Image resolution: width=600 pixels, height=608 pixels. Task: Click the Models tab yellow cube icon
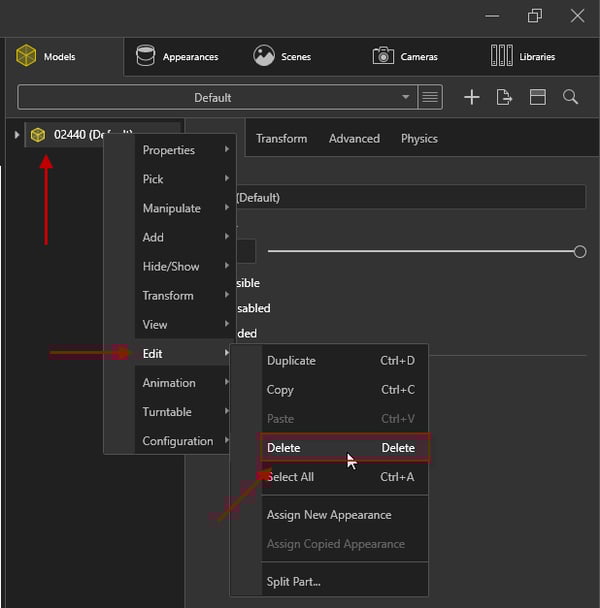coord(26,55)
